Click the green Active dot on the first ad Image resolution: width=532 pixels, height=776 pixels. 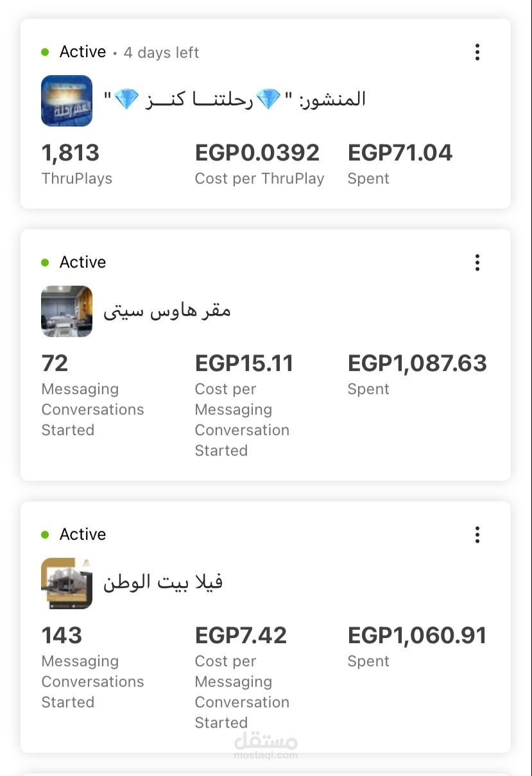pos(45,52)
